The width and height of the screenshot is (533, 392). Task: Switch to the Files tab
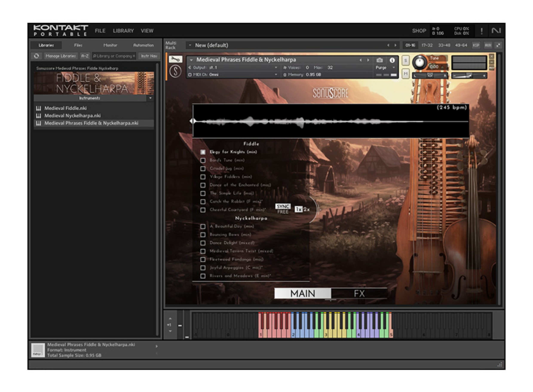[x=78, y=45]
